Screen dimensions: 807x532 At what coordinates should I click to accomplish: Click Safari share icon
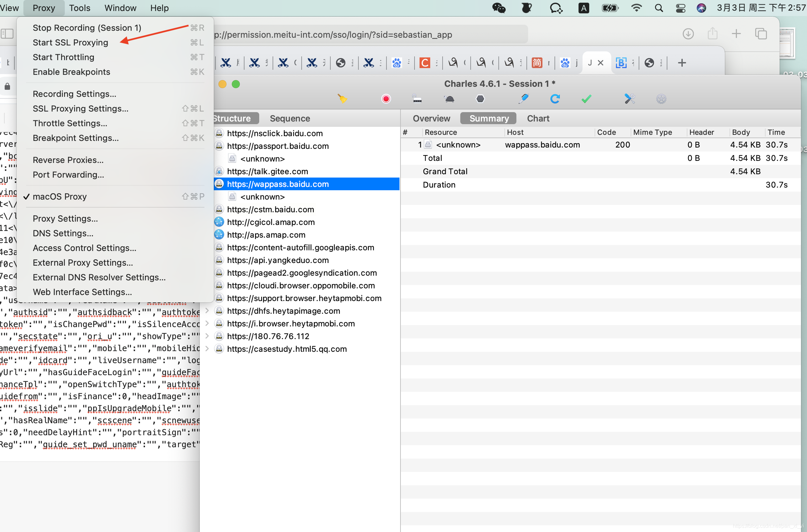click(x=712, y=33)
